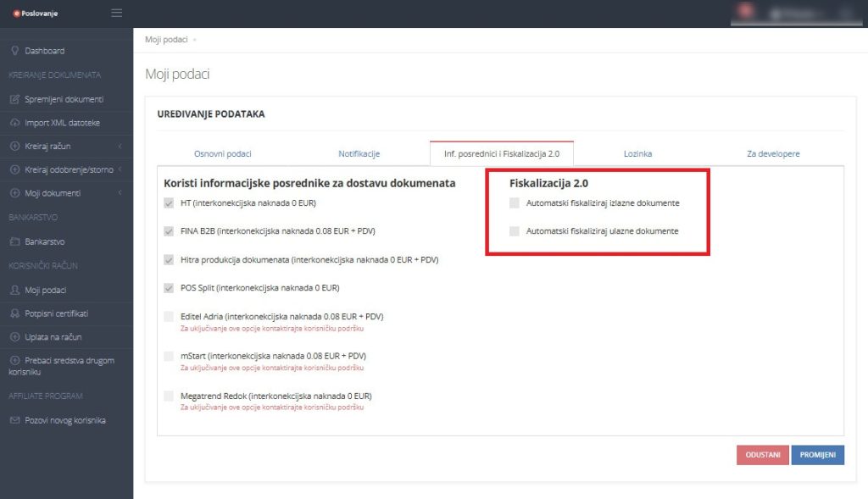Image resolution: width=868 pixels, height=499 pixels.
Task: Click the Promijeni save button
Action: click(817, 455)
